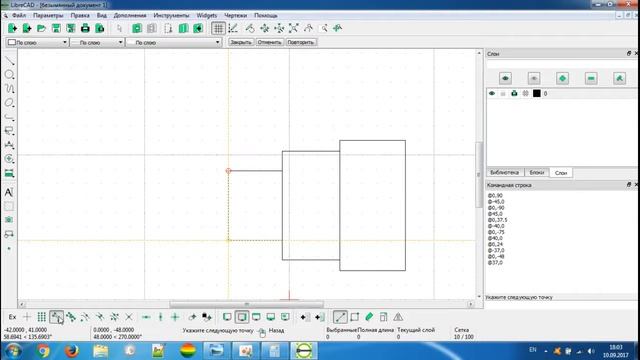The width and height of the screenshot is (640, 360).
Task: Open the line width dropdown
Action: tap(97, 42)
